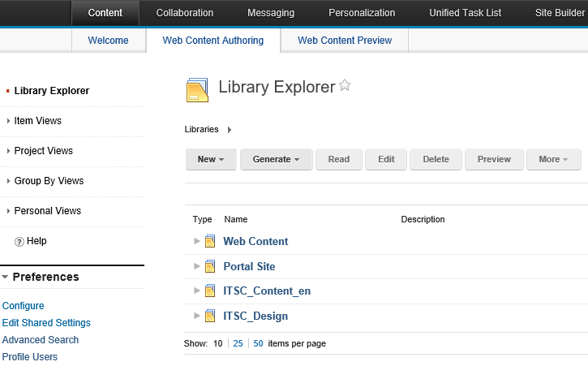Click the Web Content library icon

click(x=210, y=241)
